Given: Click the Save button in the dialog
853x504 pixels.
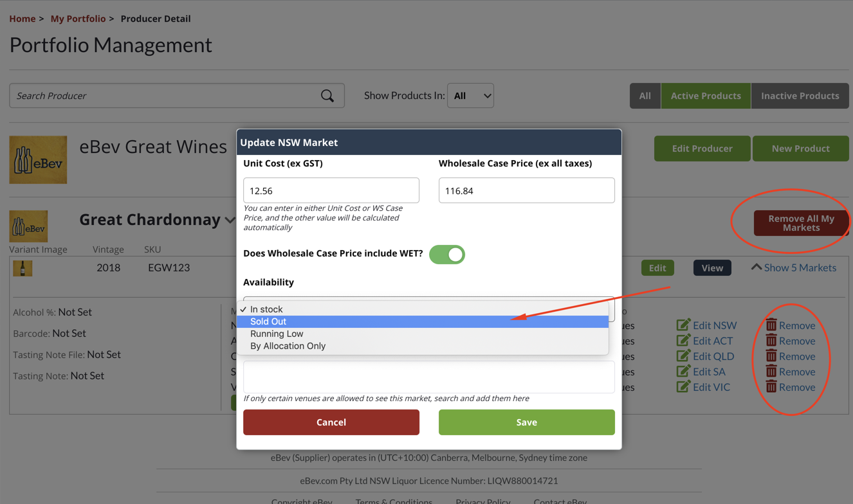Looking at the screenshot, I should [527, 422].
